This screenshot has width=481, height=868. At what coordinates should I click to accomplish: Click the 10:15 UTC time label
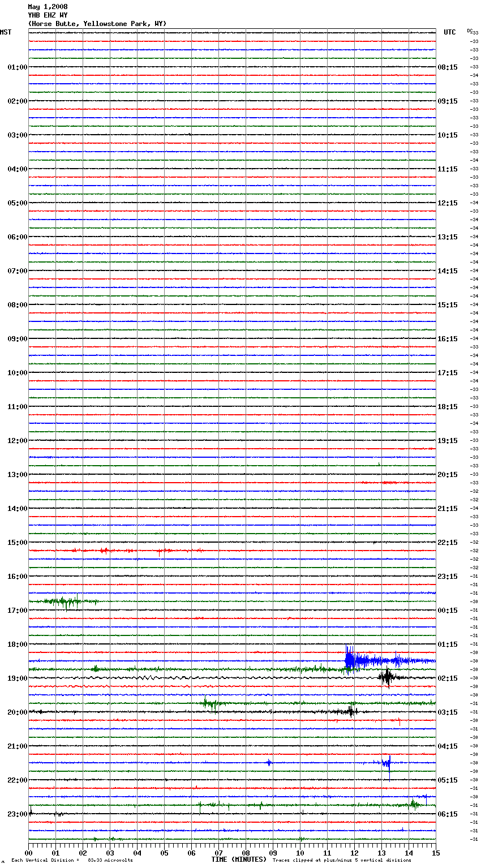tap(448, 135)
